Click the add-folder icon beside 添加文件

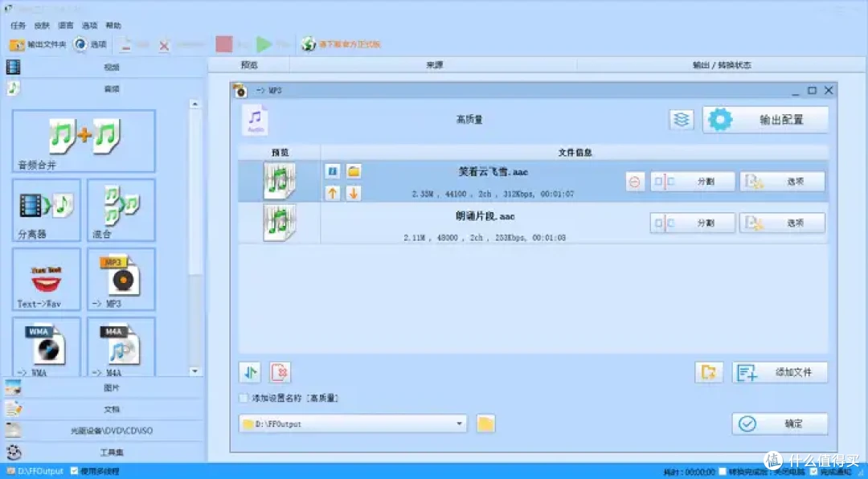point(709,372)
